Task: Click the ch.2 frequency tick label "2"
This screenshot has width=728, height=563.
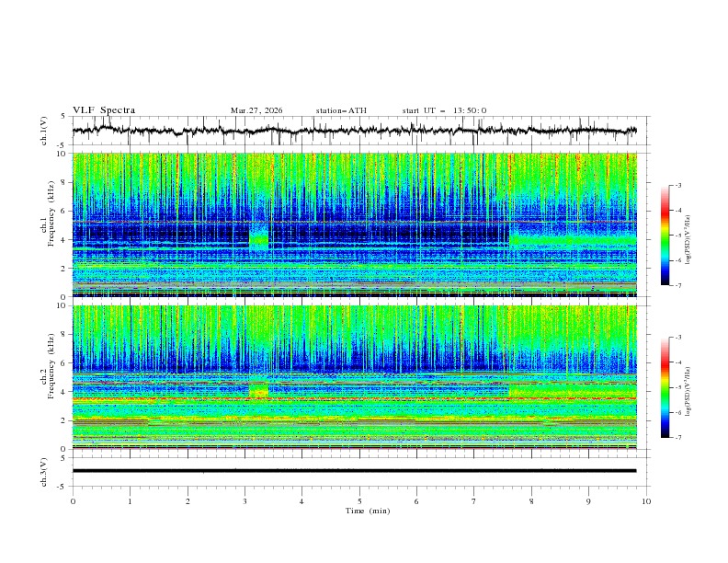Action: click(x=64, y=420)
